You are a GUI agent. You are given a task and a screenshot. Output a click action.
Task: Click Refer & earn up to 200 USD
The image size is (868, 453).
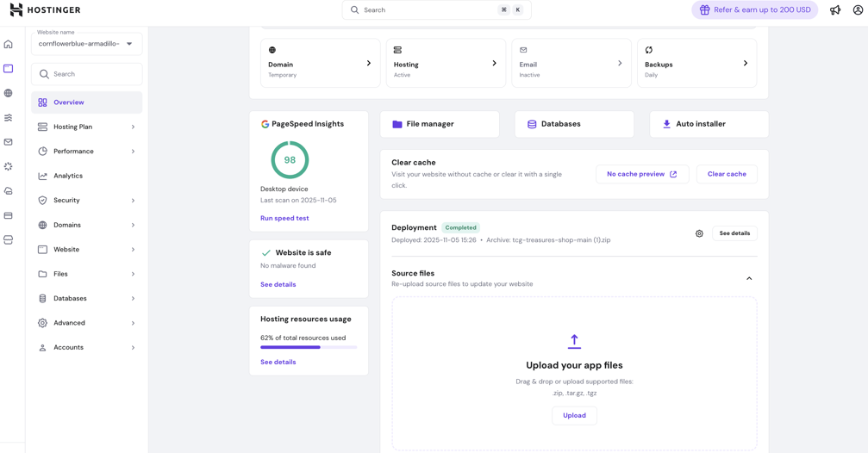(754, 10)
